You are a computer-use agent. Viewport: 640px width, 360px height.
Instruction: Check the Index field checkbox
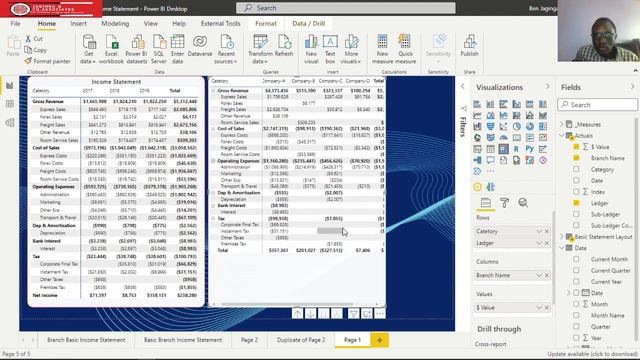coord(576,191)
